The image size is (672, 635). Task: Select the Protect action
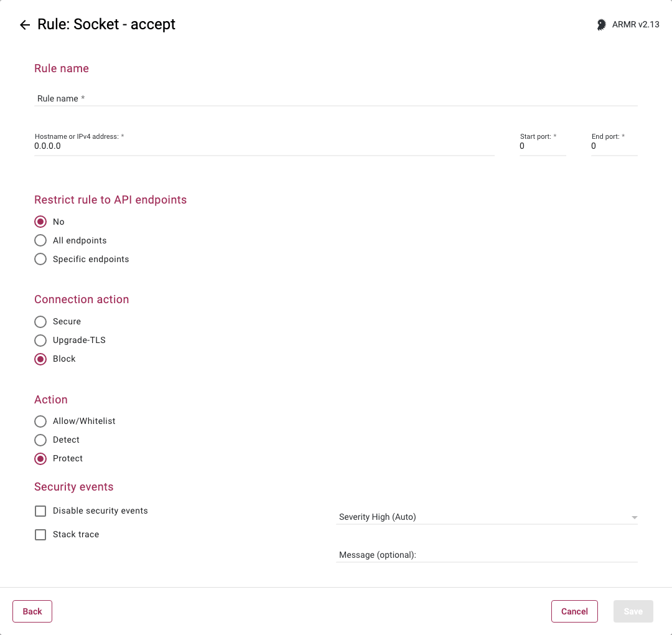[40, 458]
